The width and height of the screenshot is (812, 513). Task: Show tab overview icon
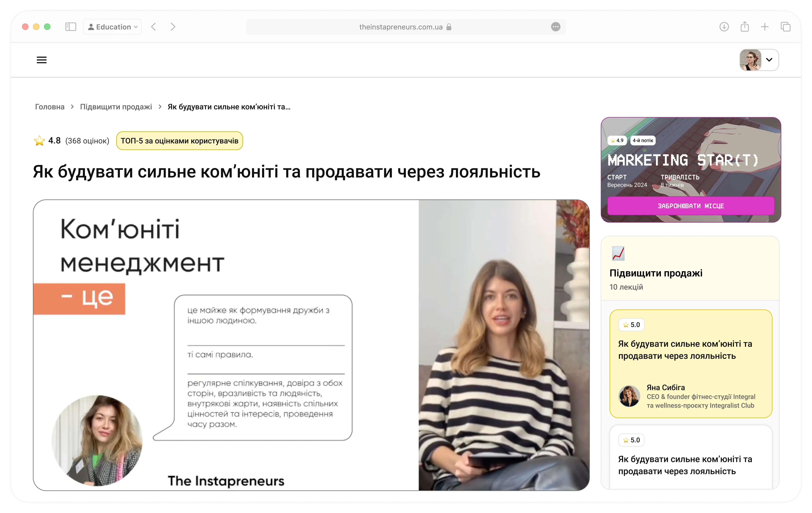(785, 27)
